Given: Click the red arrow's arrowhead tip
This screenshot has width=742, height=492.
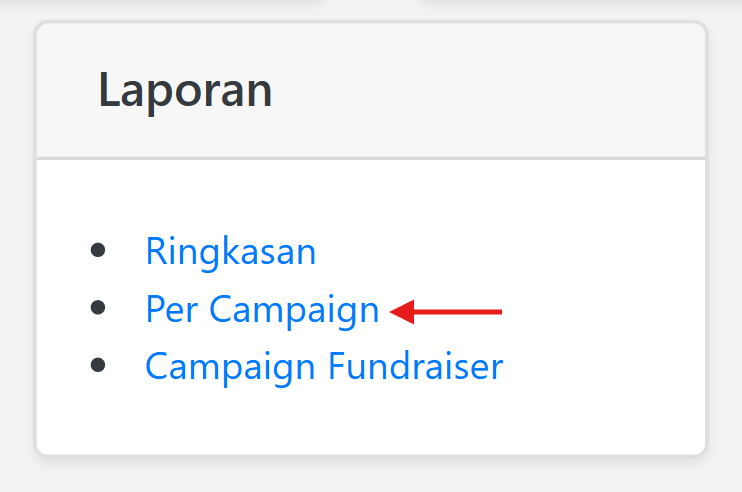Looking at the screenshot, I should click(x=394, y=312).
